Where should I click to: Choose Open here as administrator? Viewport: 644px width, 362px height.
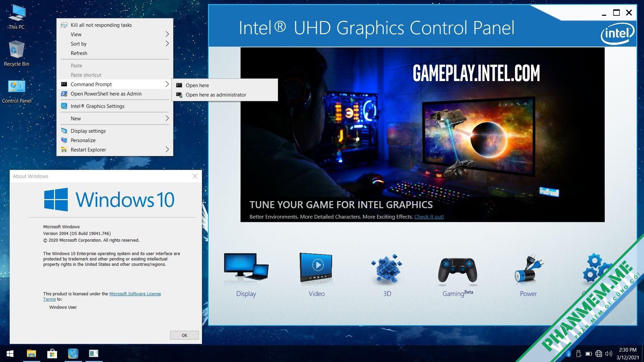(x=225, y=95)
